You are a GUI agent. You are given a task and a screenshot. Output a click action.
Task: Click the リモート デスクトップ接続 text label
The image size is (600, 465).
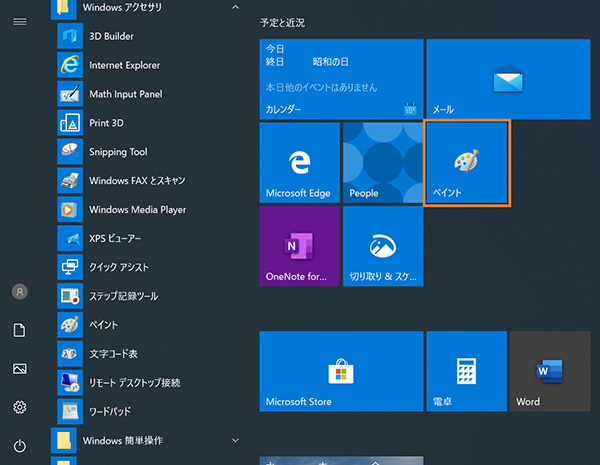(x=135, y=383)
